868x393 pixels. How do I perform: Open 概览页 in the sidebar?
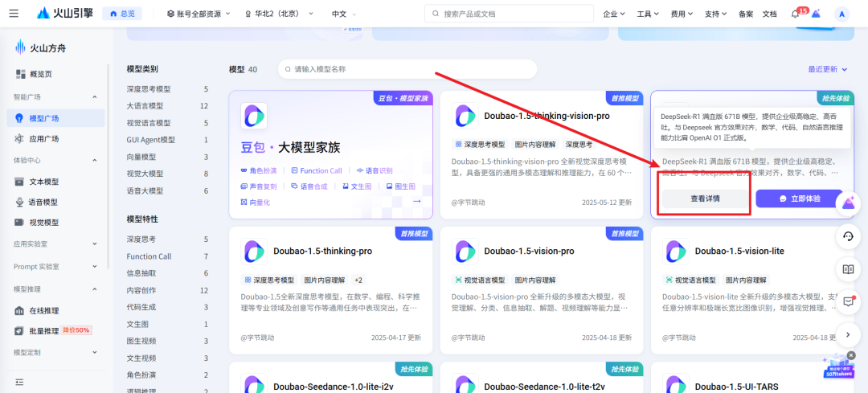point(40,74)
